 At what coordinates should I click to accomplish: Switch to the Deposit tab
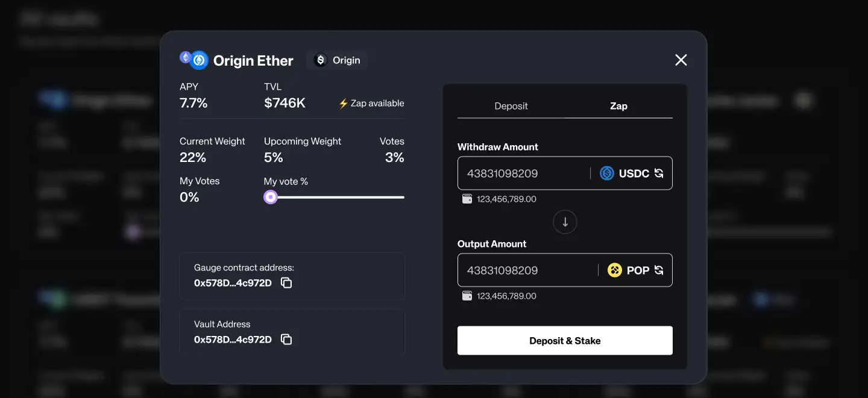[x=511, y=106]
